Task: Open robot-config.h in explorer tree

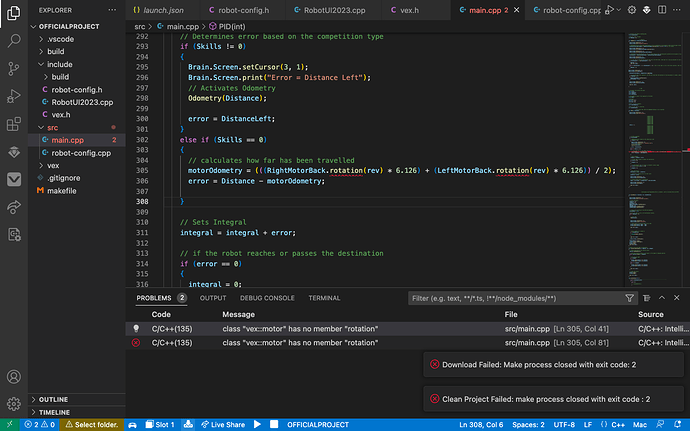Action: (77, 90)
